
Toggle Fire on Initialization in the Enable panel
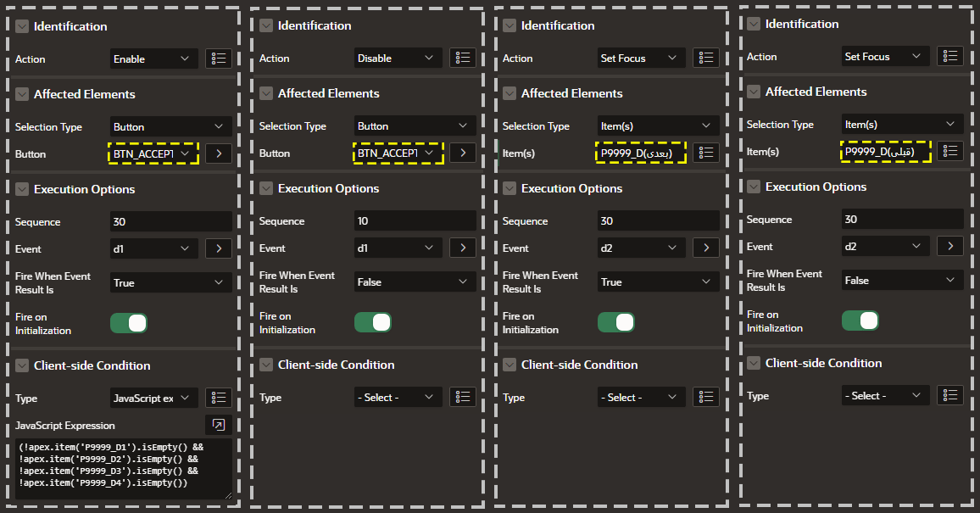coord(129,323)
